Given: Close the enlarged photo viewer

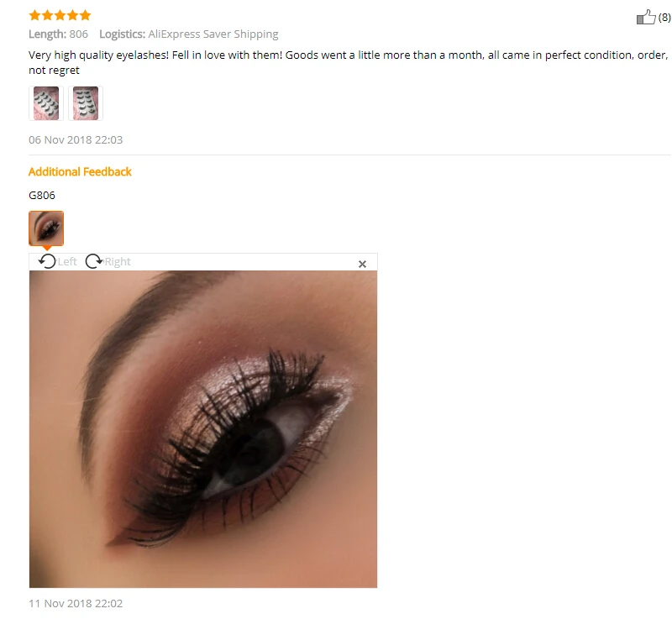Looking at the screenshot, I should pyautogui.click(x=362, y=264).
